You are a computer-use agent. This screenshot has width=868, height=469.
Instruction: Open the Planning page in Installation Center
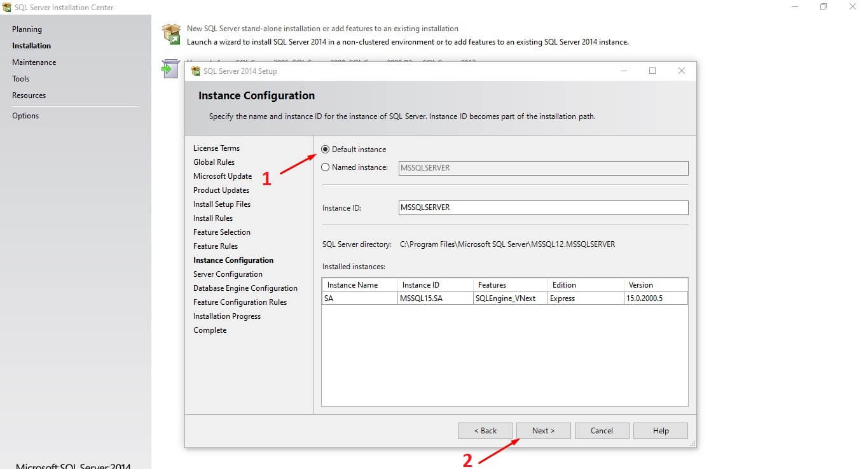[27, 29]
